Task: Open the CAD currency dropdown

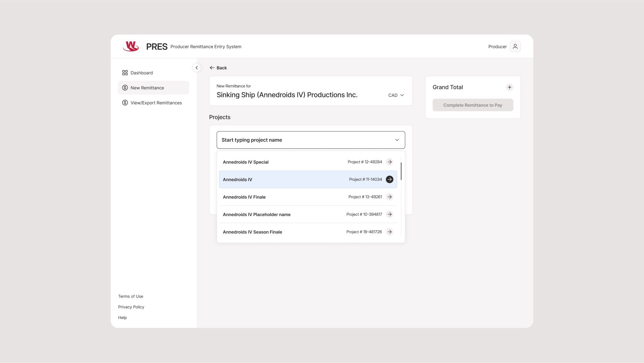Action: coord(396,95)
